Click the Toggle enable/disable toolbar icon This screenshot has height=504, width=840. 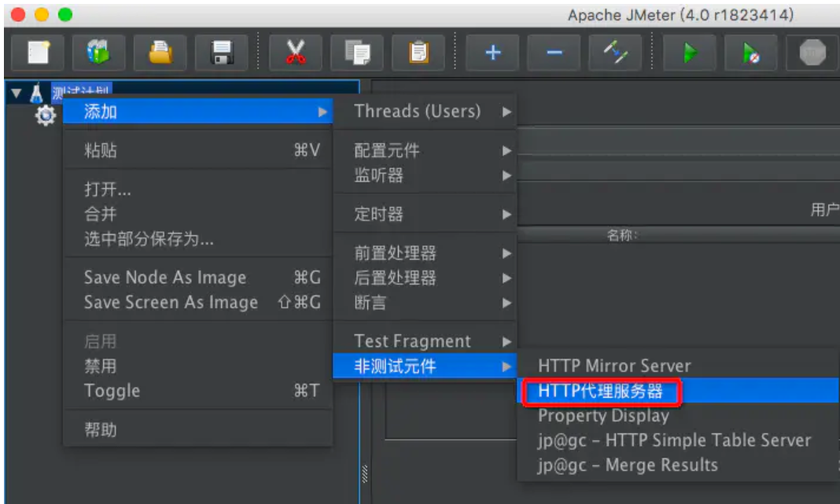pos(615,53)
